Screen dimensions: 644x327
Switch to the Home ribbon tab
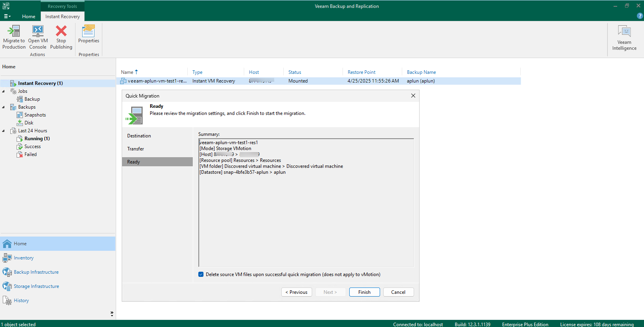(28, 16)
